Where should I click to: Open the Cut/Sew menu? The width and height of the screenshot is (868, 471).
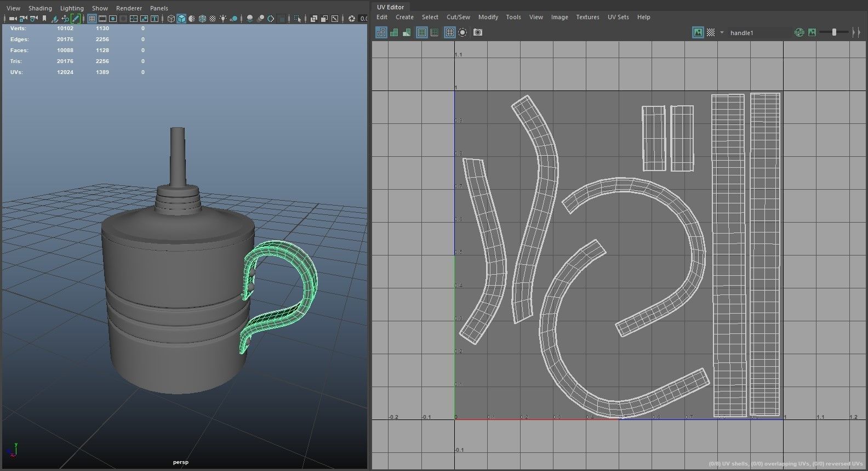458,17
